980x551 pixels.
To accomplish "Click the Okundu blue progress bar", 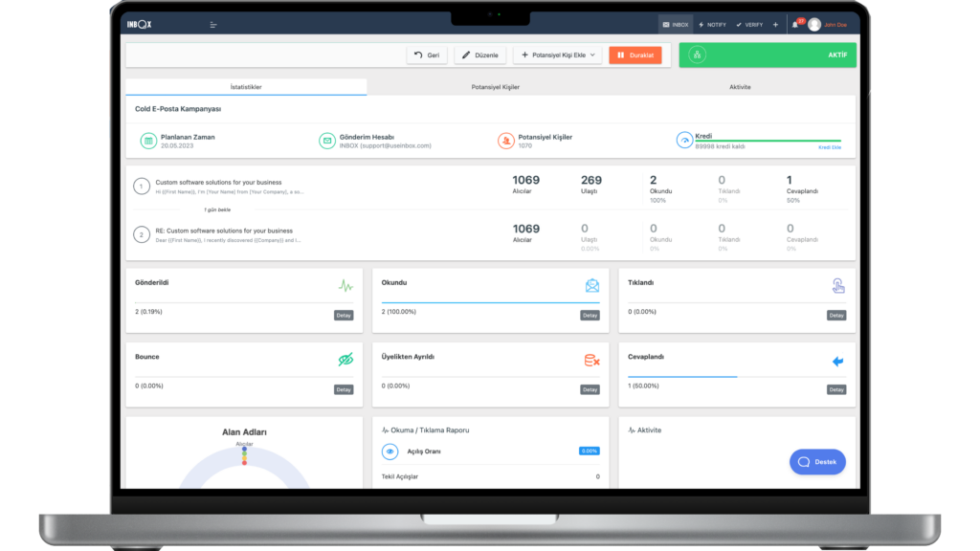I will [490, 302].
